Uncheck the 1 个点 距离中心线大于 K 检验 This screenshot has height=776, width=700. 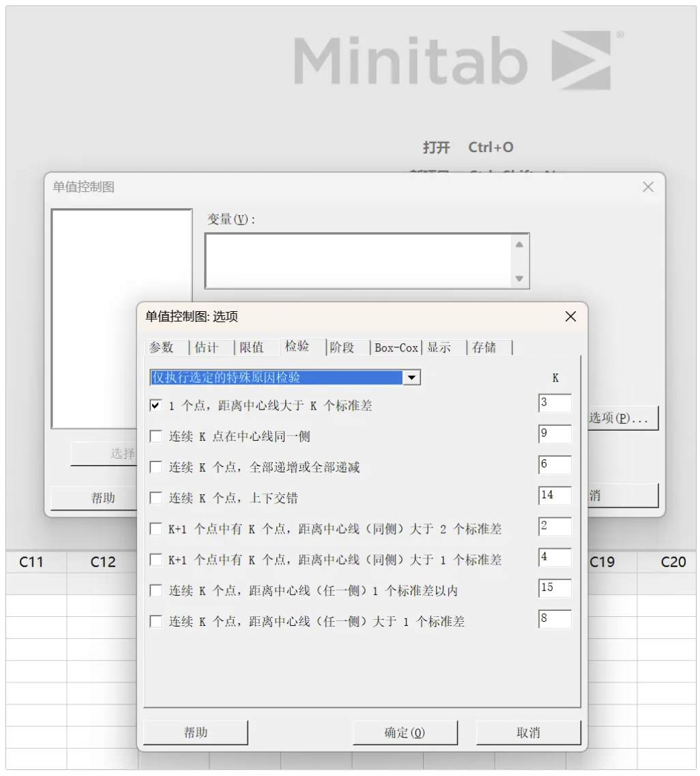coord(156,405)
